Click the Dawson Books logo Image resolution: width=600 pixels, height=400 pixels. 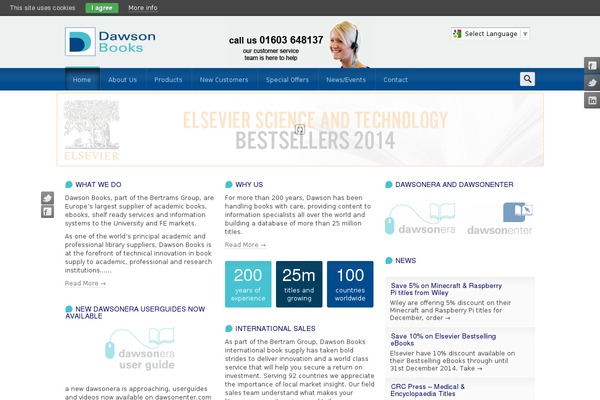[110, 41]
